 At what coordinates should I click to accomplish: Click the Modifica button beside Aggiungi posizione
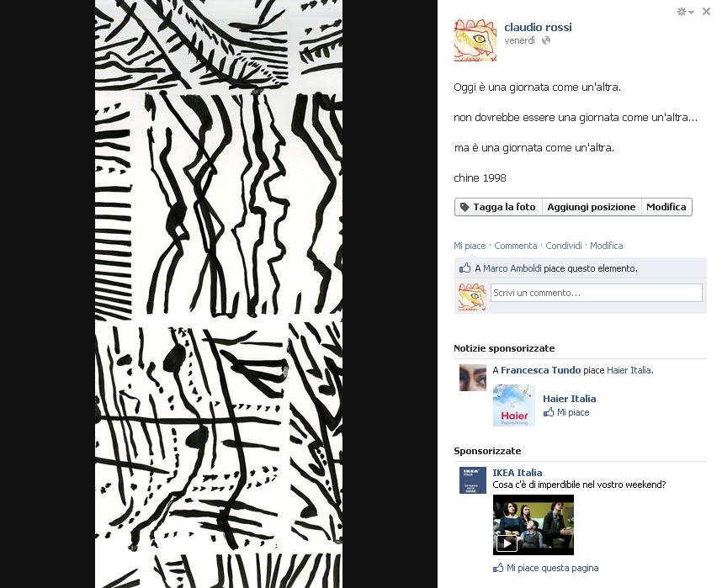(x=666, y=207)
